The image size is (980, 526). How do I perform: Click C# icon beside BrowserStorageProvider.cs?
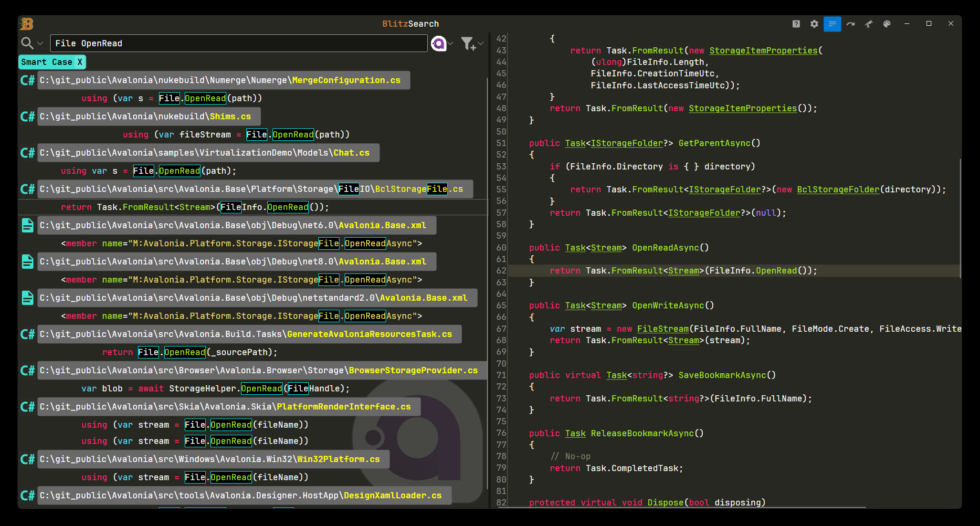[28, 370]
